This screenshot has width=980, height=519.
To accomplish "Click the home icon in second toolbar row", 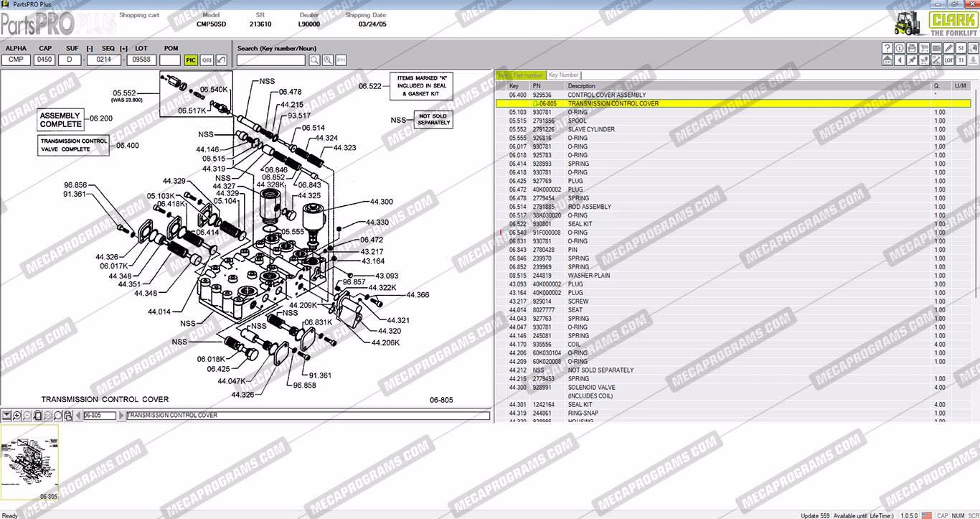I will click(887, 60).
